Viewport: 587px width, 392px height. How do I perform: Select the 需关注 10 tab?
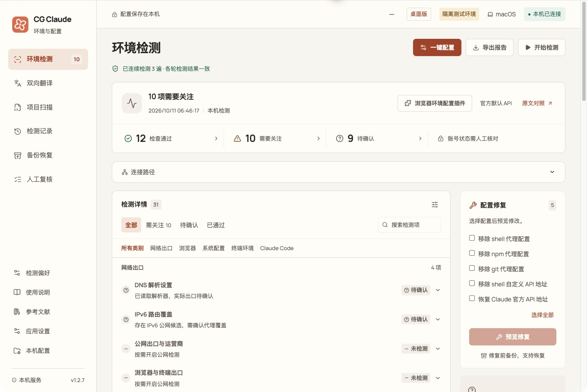click(158, 225)
